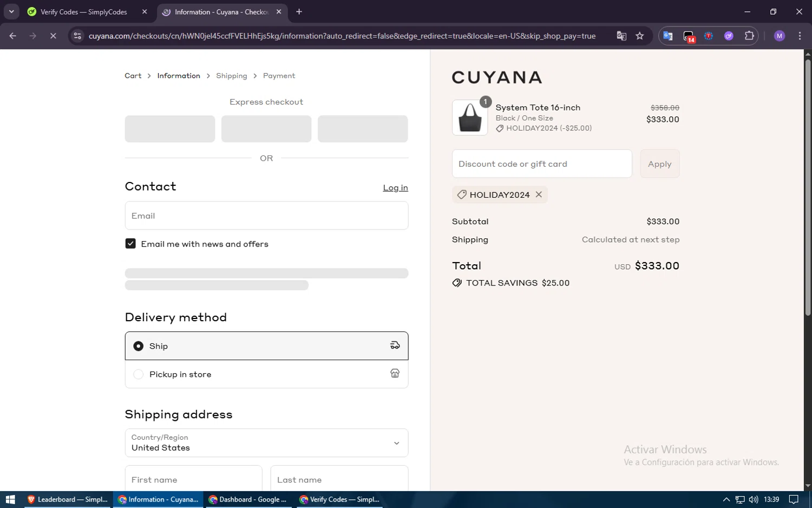This screenshot has height=508, width=812.
Task: Go to the Cart breadcrumb
Action: pyautogui.click(x=133, y=76)
